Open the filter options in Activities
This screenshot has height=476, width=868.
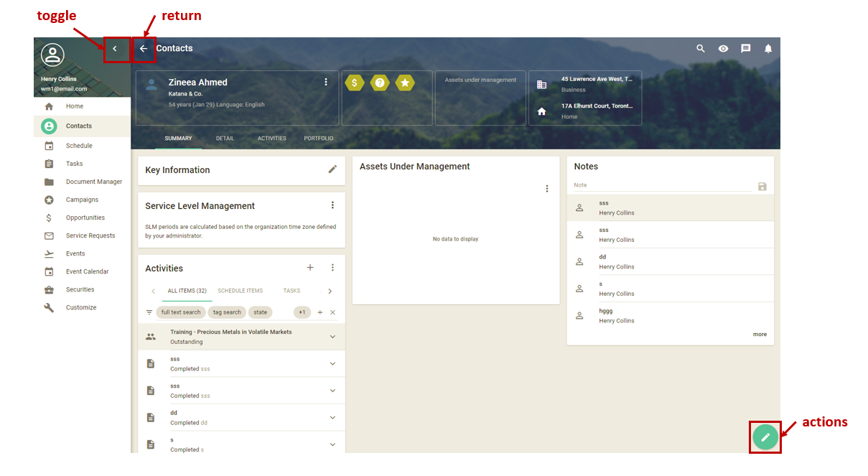coord(149,312)
